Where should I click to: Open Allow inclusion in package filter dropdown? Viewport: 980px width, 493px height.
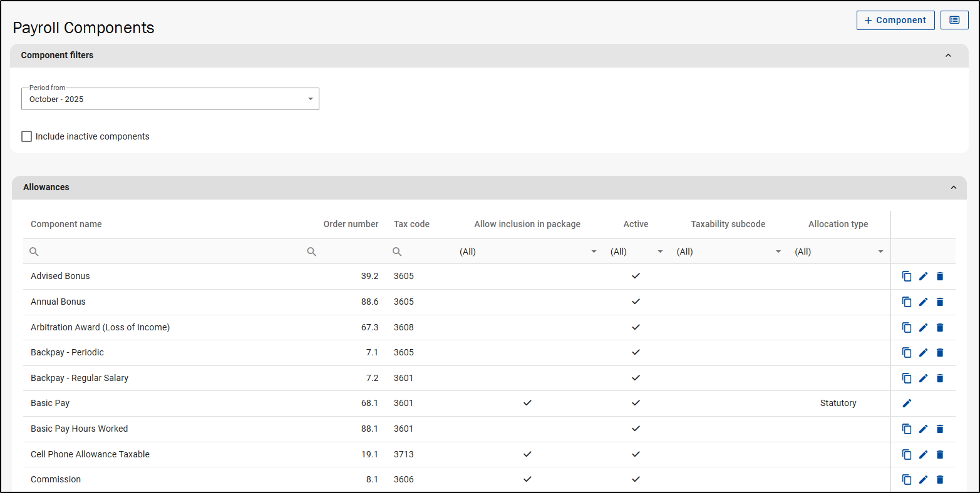527,252
